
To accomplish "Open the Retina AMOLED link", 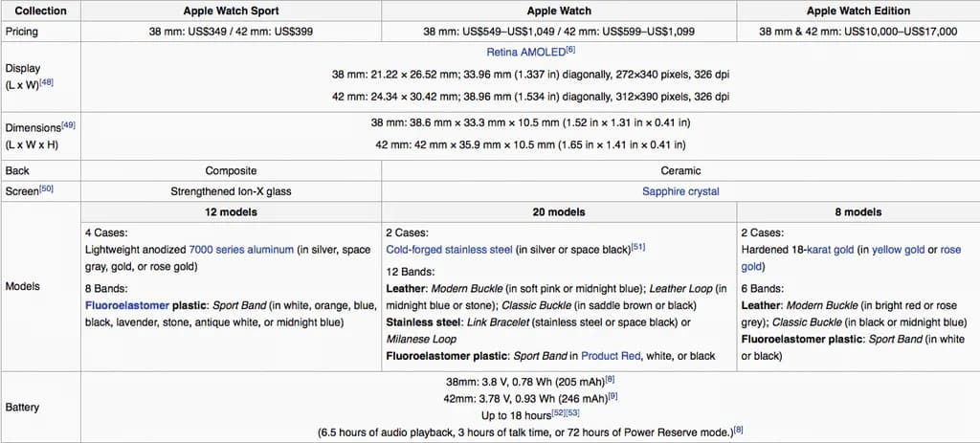I will click(525, 51).
